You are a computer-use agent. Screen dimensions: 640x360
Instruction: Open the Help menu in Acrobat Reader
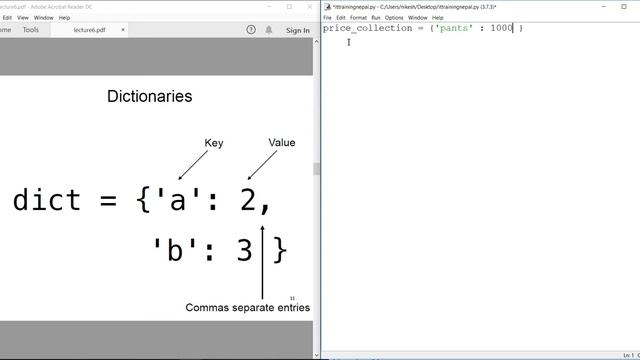[64, 18]
